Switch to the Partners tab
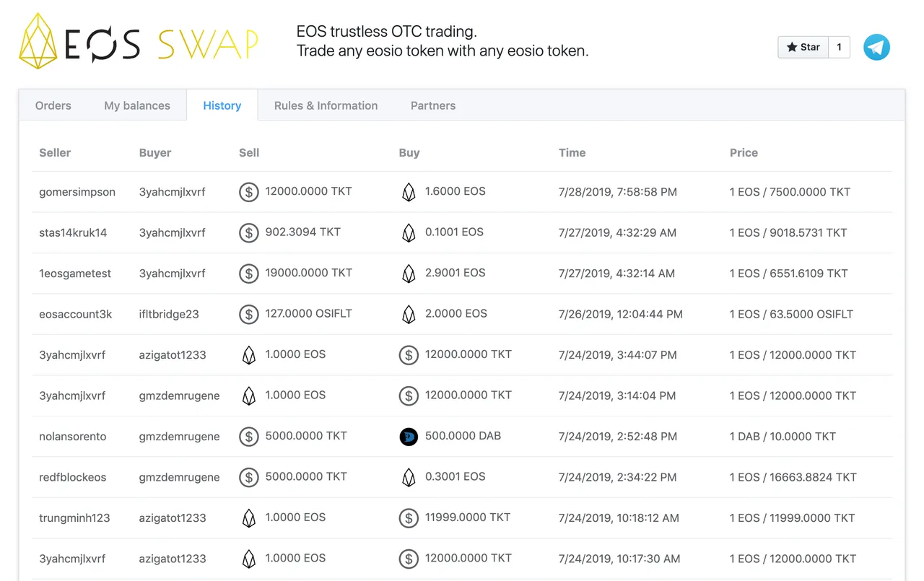 (433, 105)
